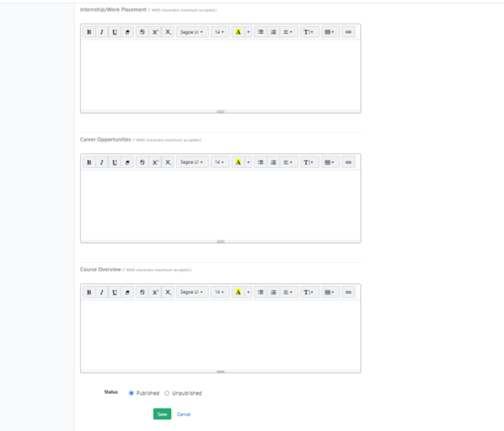Image resolution: width=504 pixels, height=431 pixels.
Task: Select the Published status radio button
Action: pyautogui.click(x=132, y=393)
